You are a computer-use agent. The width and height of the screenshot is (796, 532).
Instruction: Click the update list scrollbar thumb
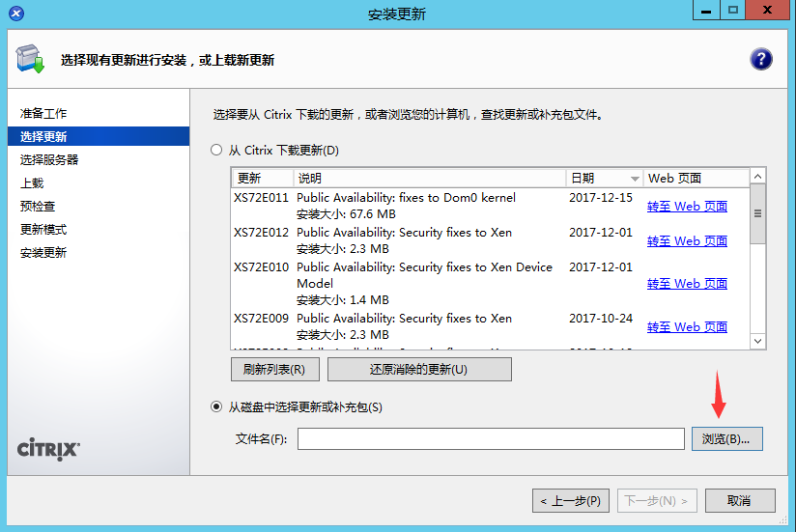(757, 213)
